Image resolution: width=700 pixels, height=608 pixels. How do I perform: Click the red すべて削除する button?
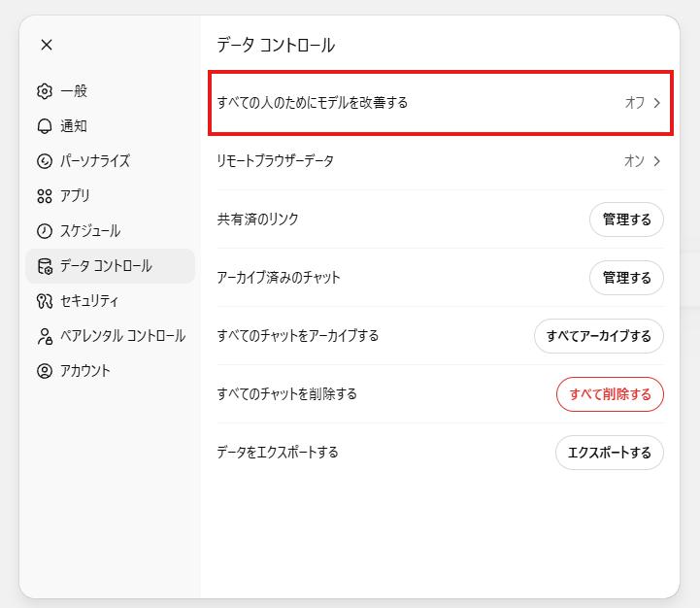tap(610, 394)
